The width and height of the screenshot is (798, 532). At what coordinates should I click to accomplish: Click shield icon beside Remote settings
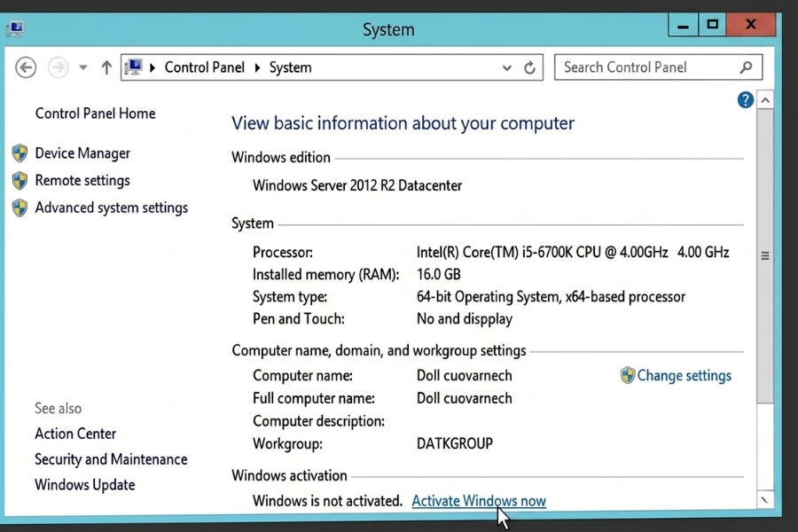tap(20, 180)
